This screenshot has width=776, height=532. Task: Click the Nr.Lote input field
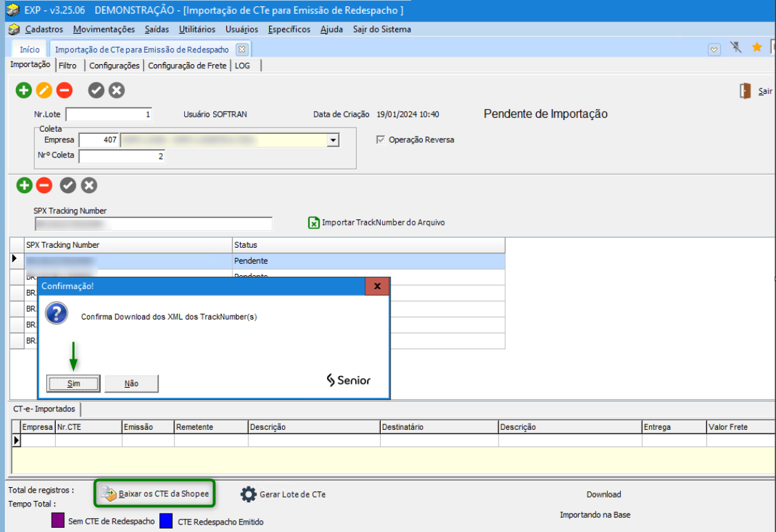click(109, 115)
